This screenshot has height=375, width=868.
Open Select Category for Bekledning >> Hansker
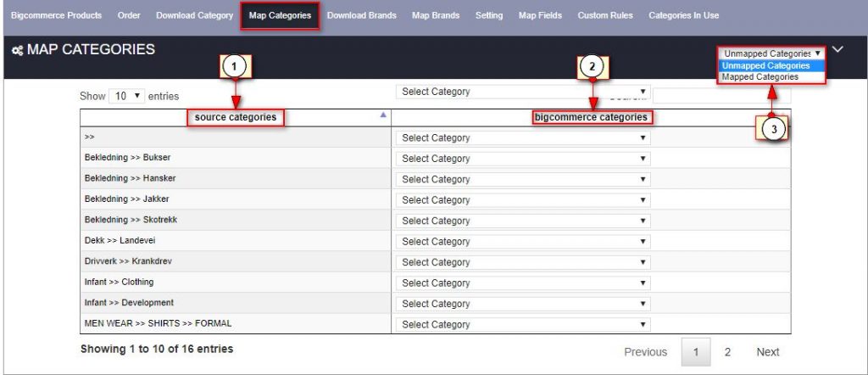pyautogui.click(x=523, y=180)
